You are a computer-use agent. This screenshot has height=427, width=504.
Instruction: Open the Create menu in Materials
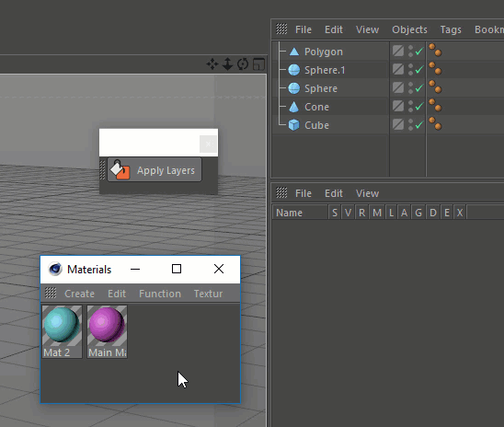coord(79,294)
